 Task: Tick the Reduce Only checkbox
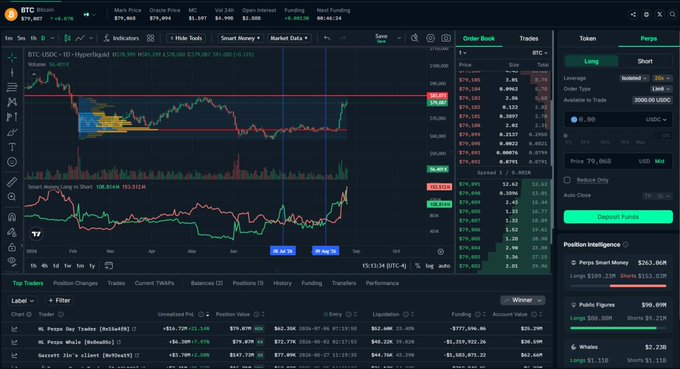click(x=567, y=180)
